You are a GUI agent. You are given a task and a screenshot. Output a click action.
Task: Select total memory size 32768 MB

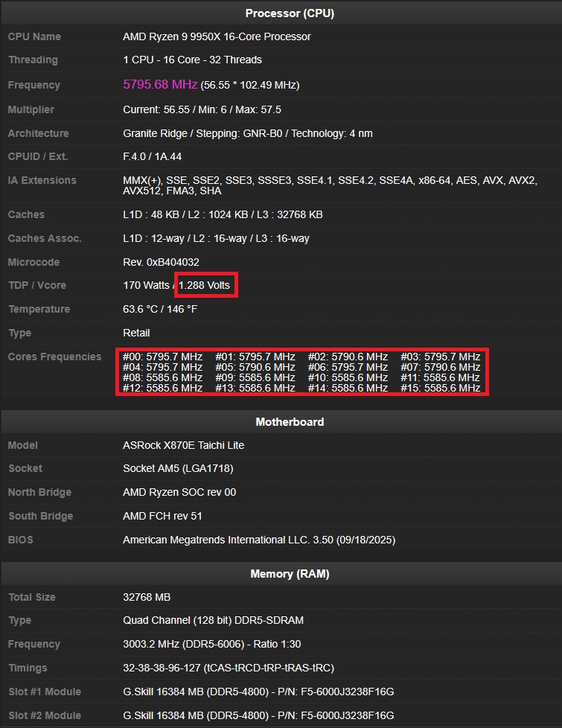click(147, 597)
